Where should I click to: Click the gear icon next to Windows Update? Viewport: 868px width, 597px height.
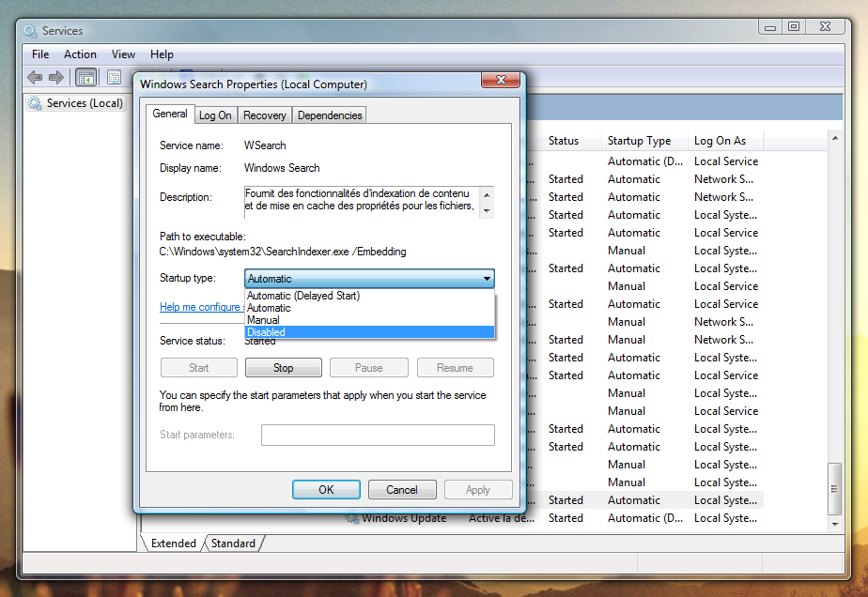(x=352, y=518)
